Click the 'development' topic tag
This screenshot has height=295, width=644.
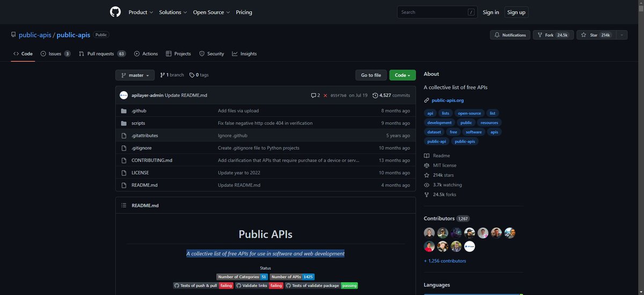point(440,122)
